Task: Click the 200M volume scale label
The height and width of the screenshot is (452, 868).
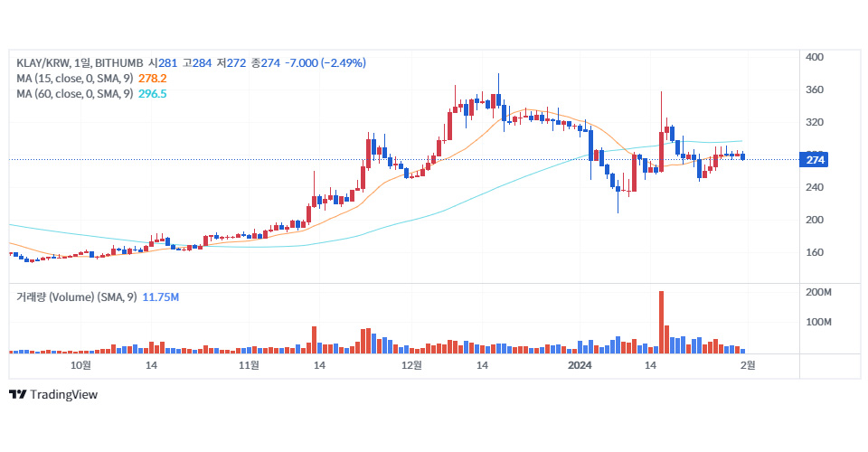Action: click(817, 293)
